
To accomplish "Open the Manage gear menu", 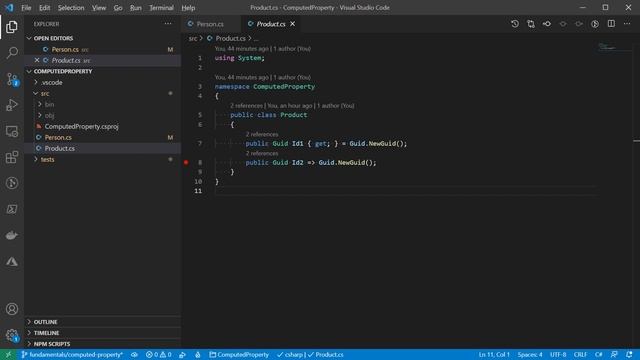I will coord(12,336).
